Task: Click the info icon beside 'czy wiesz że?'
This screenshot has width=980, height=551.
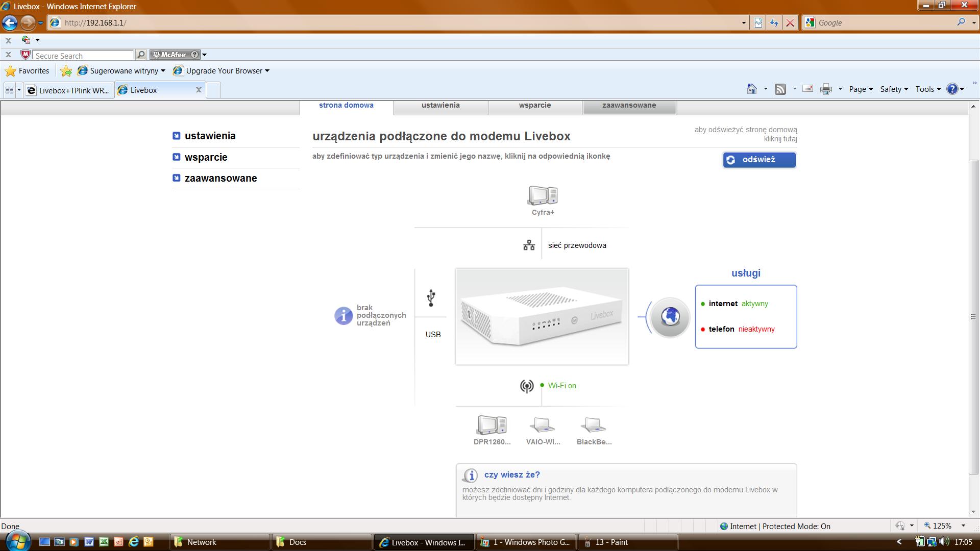Action: 470,475
